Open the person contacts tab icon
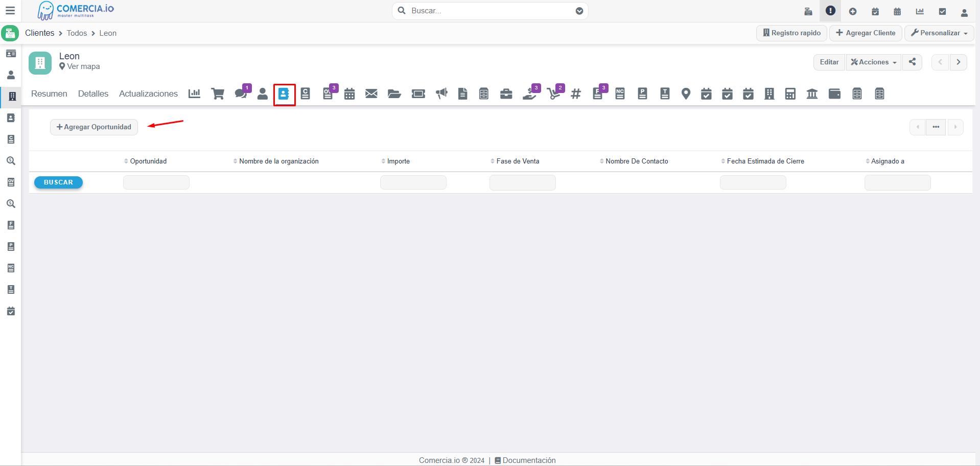Screen dimensions: 980x466 263,94
